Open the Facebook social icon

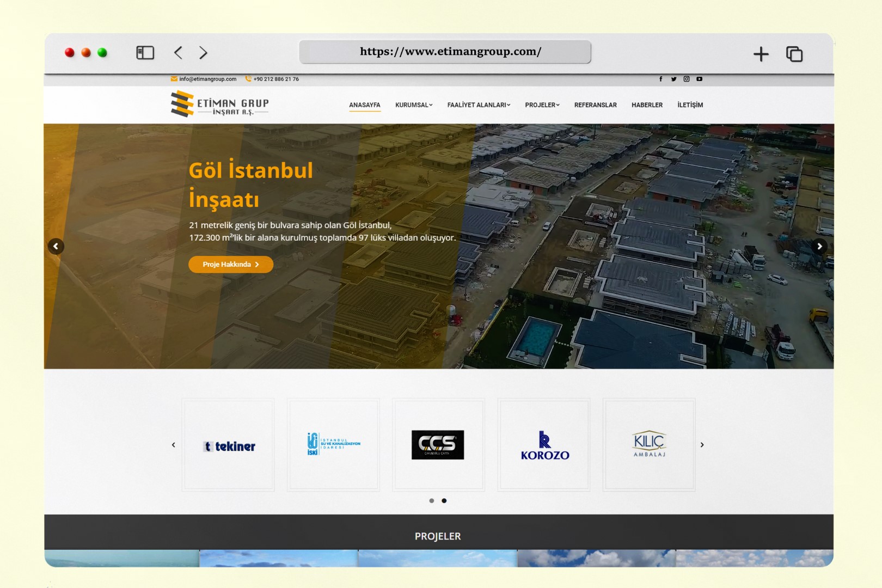point(661,79)
